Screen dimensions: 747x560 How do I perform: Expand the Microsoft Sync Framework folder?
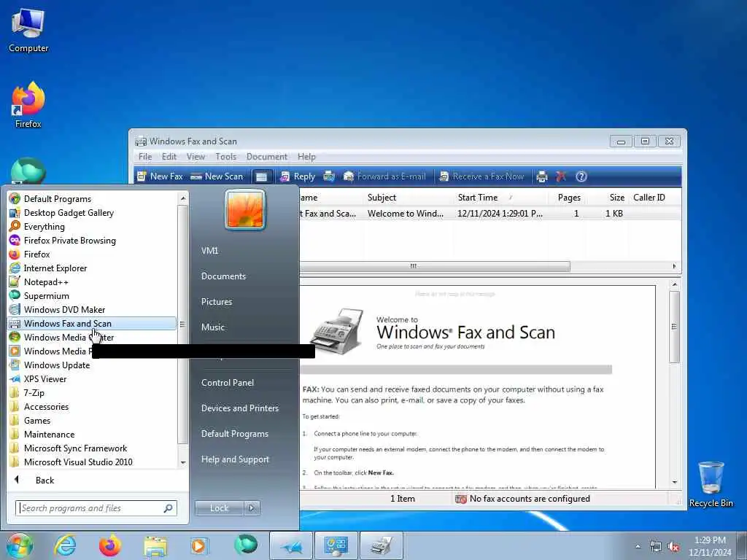pyautogui.click(x=93, y=448)
